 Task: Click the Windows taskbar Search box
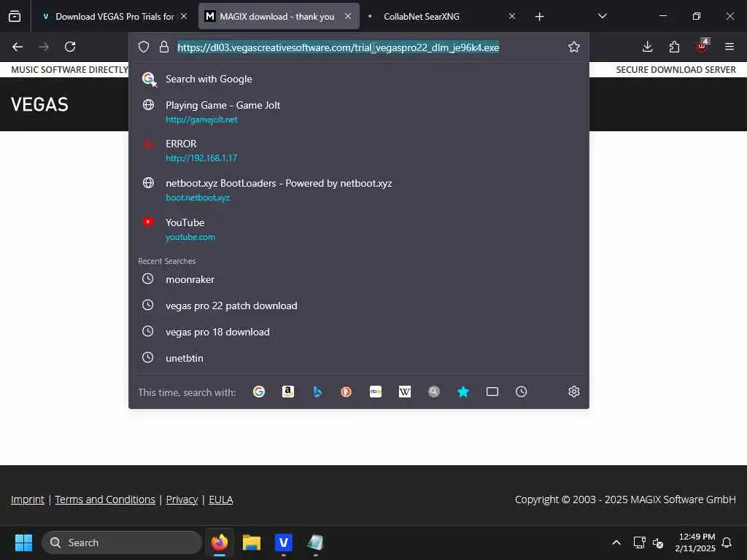pyautogui.click(x=122, y=542)
